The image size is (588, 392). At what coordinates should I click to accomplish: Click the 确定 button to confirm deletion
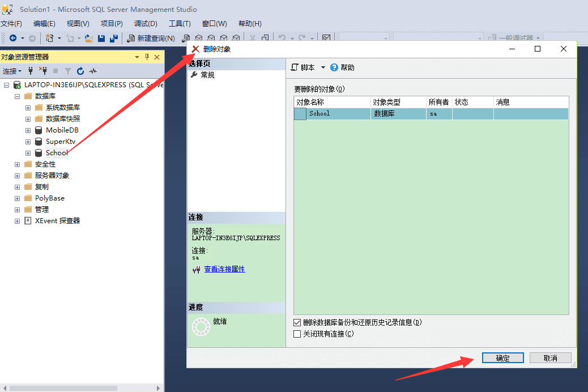click(x=503, y=358)
